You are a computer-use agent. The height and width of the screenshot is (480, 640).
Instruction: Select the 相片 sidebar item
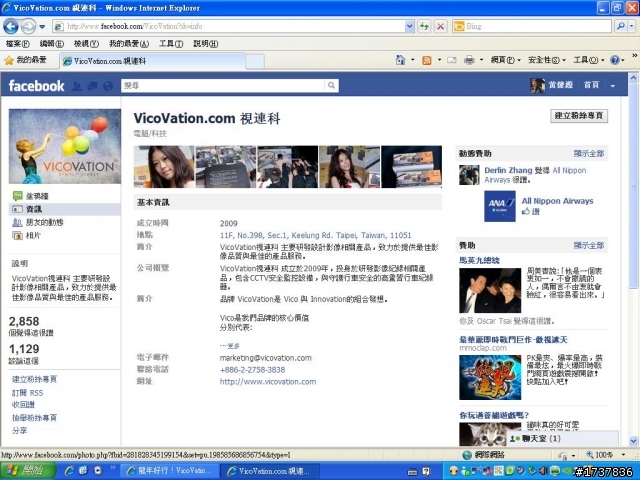pyautogui.click(x=27, y=236)
